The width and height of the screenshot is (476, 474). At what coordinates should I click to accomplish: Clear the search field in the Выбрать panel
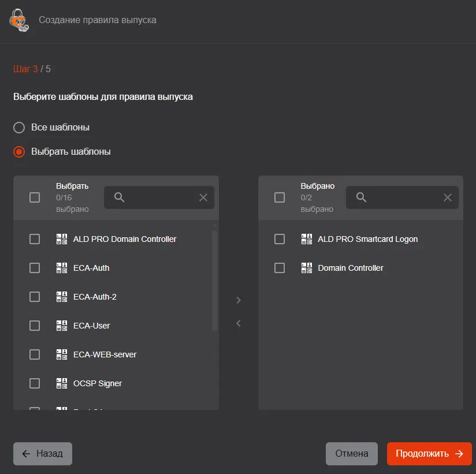click(x=203, y=197)
